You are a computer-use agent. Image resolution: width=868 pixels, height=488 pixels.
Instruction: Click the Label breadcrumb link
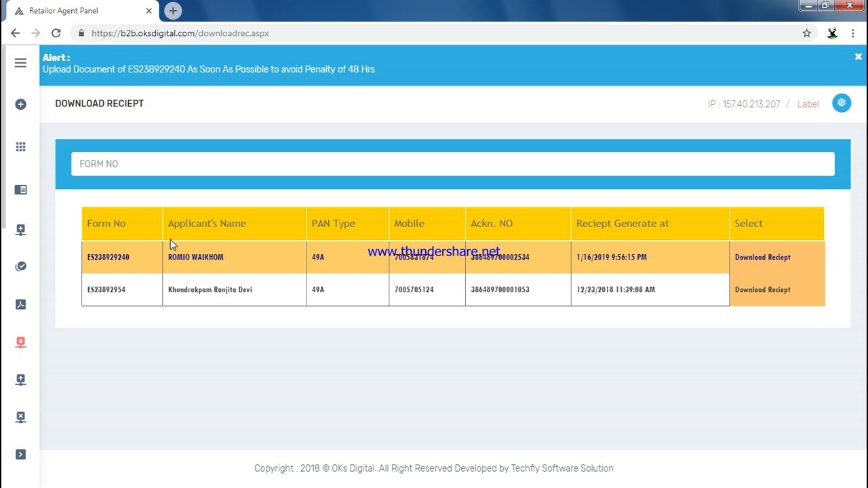(x=808, y=104)
